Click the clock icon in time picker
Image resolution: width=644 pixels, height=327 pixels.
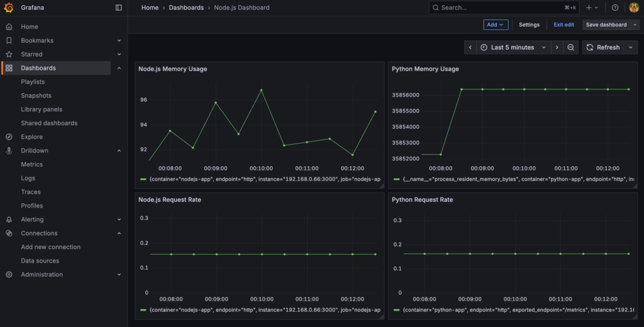coord(484,47)
